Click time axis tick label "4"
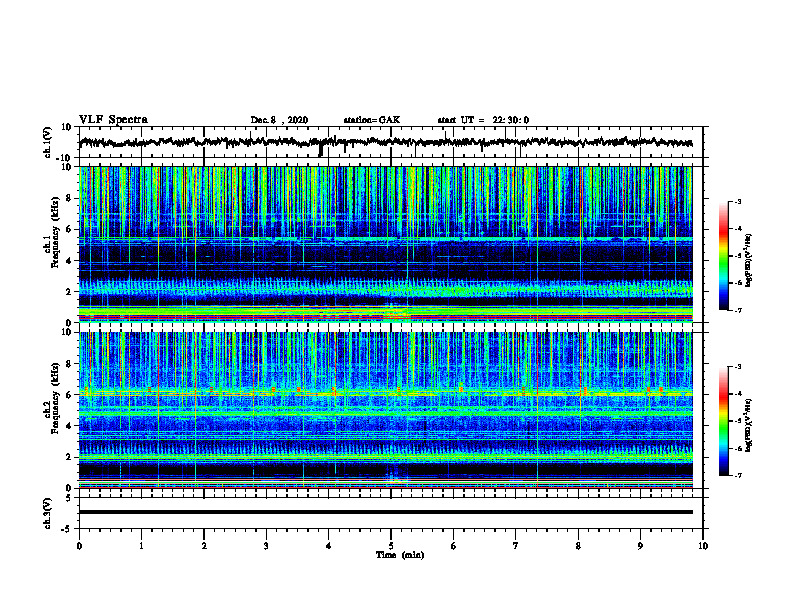This screenshot has height=612, width=792. [329, 546]
